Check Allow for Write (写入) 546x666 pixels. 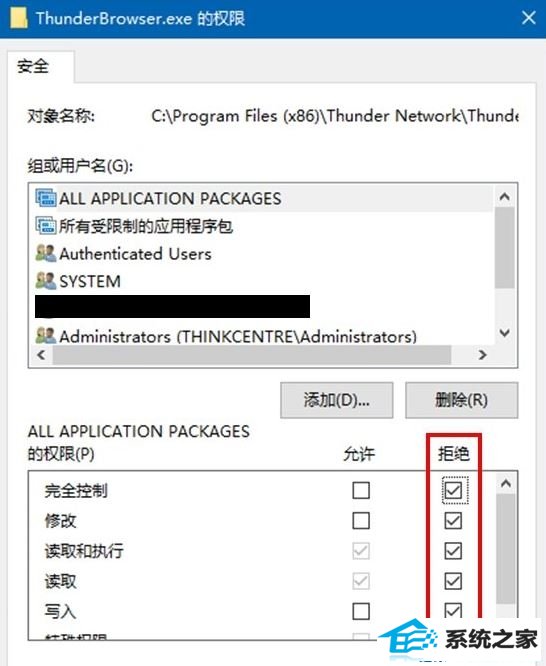tap(361, 611)
